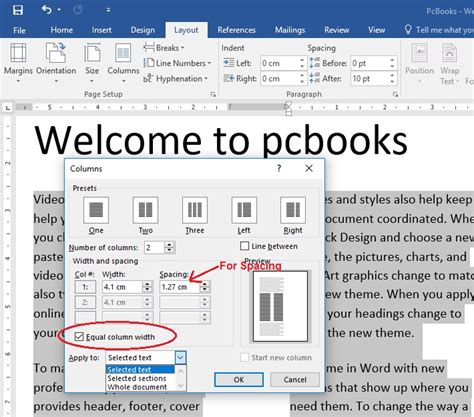Select 'Selected sections' option

(140, 378)
